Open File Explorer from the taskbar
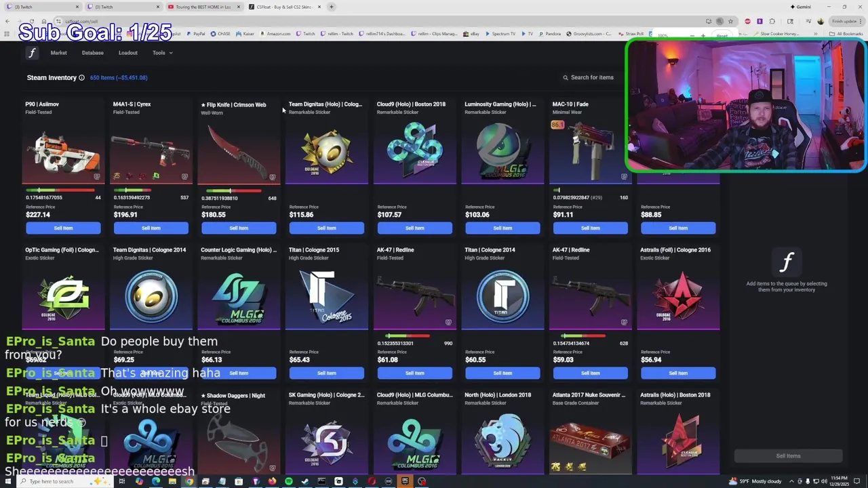The height and width of the screenshot is (488, 868). pos(172,481)
